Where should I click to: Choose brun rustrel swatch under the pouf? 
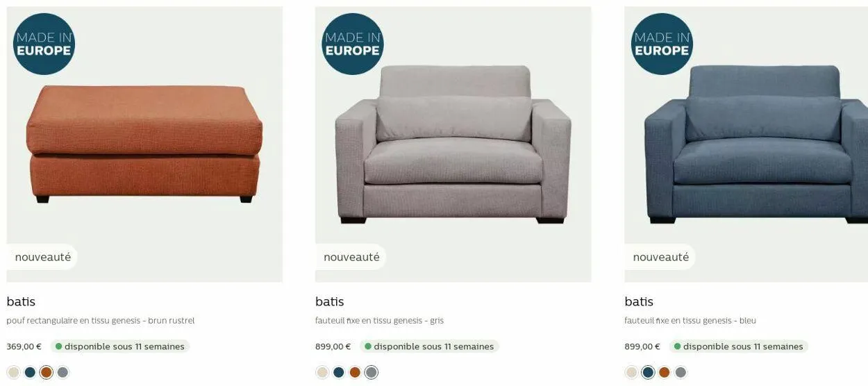coord(47,372)
